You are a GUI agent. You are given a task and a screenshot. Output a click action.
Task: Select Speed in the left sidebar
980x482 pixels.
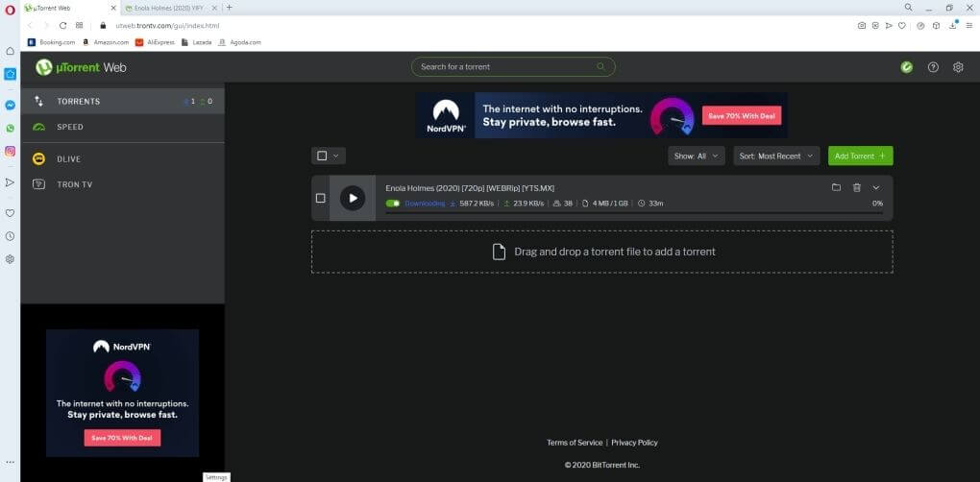70,127
